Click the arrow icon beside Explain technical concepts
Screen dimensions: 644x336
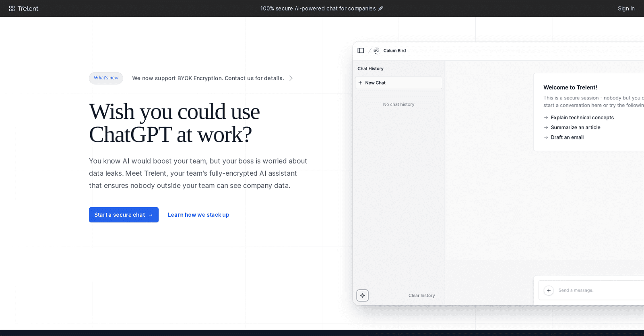click(546, 118)
